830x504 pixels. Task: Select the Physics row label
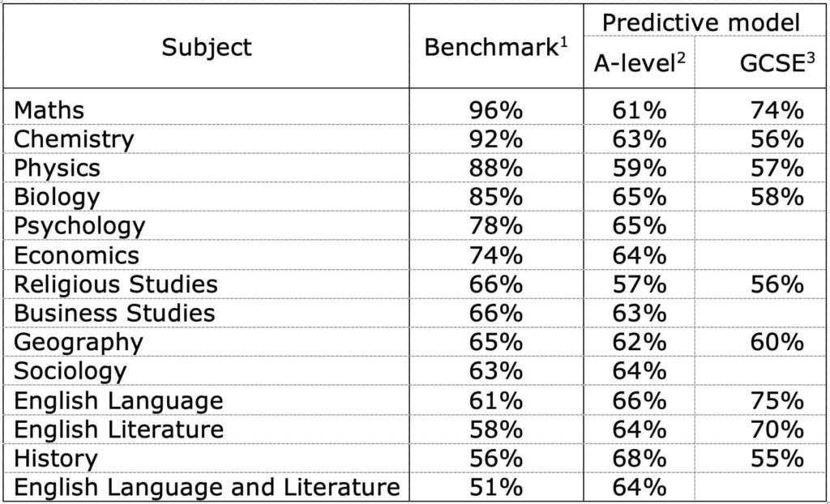[57, 169]
